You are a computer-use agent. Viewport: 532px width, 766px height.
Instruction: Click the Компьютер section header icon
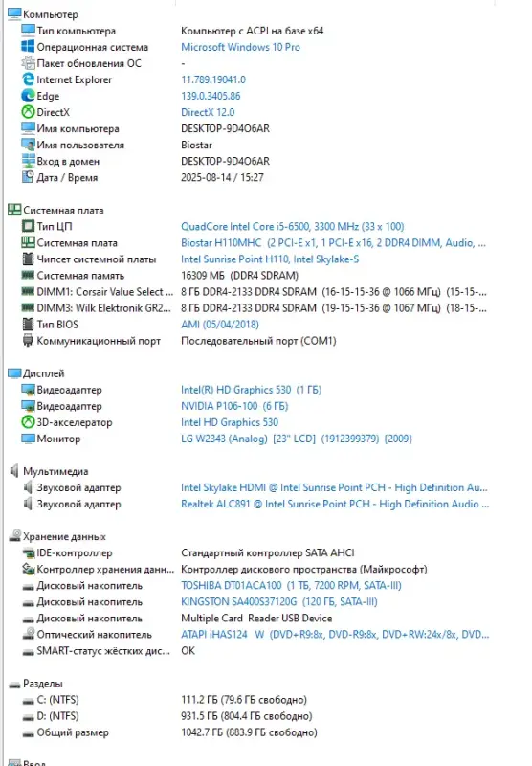point(14,14)
